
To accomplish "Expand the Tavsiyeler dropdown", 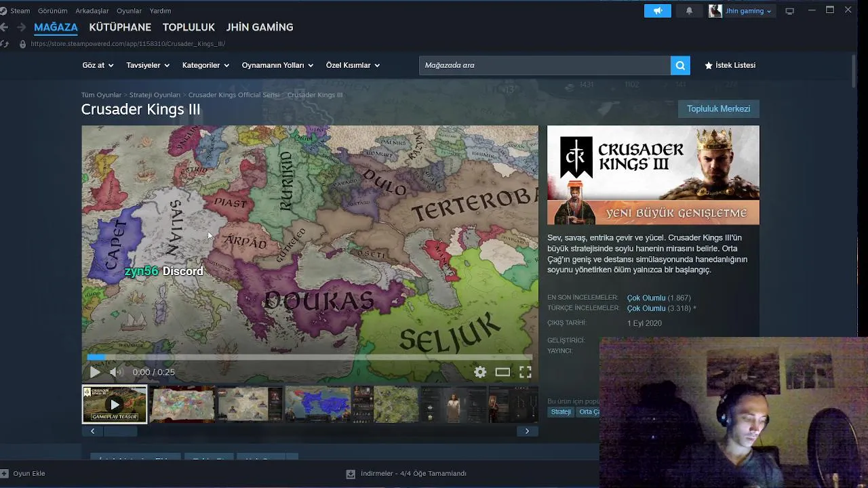I will [x=148, y=65].
